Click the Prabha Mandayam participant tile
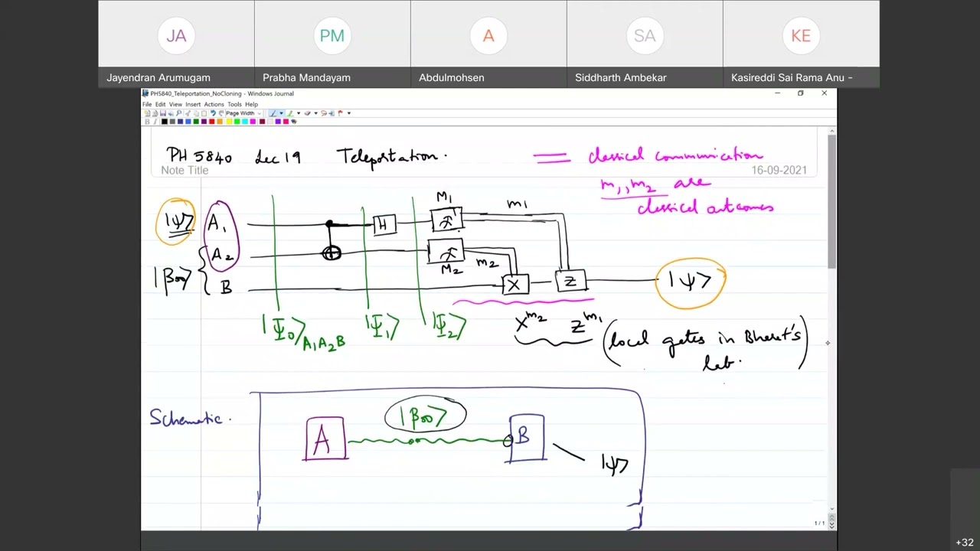980x551 pixels. point(332,44)
